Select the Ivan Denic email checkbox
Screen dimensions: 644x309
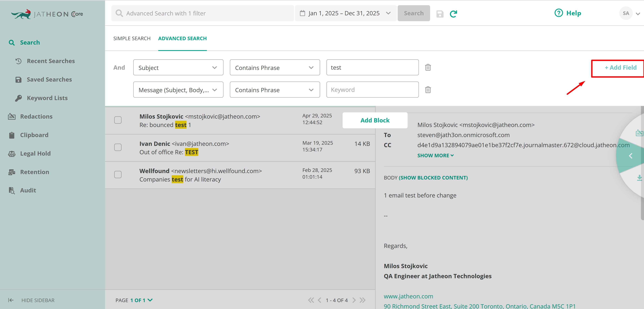[118, 147]
